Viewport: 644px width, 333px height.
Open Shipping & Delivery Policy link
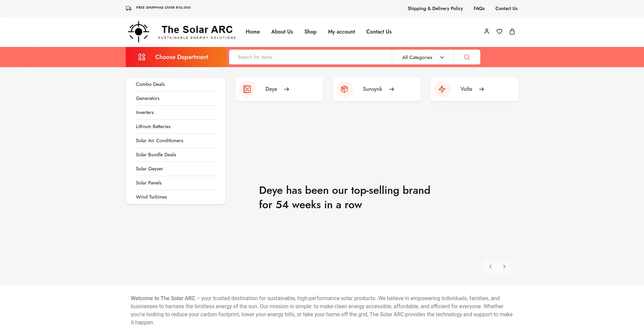[435, 8]
